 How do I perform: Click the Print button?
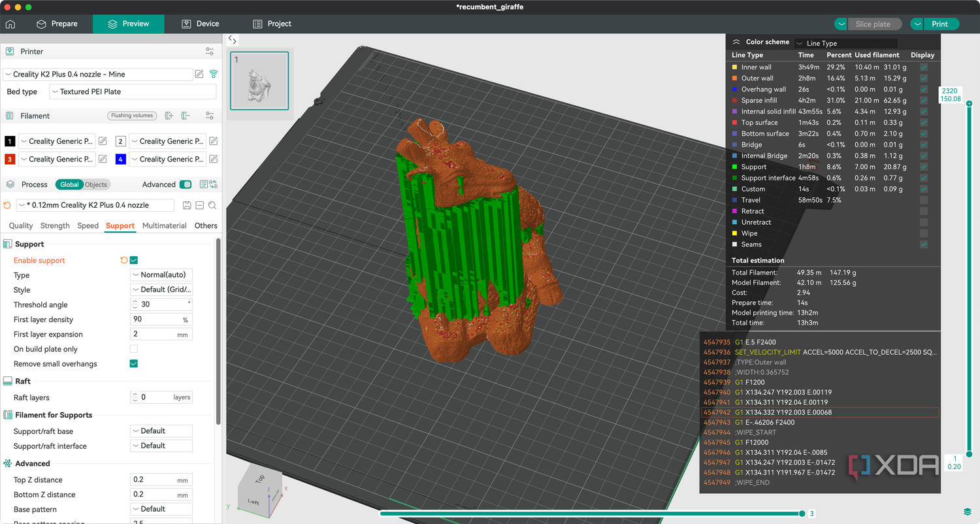coord(939,24)
